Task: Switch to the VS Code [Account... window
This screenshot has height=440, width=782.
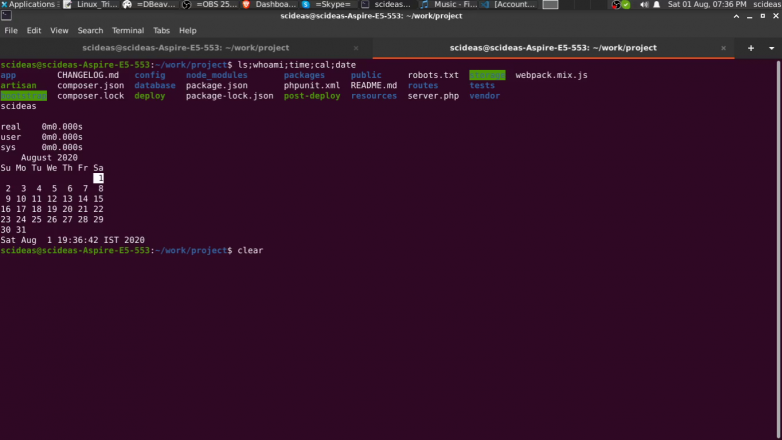Action: pos(509,4)
